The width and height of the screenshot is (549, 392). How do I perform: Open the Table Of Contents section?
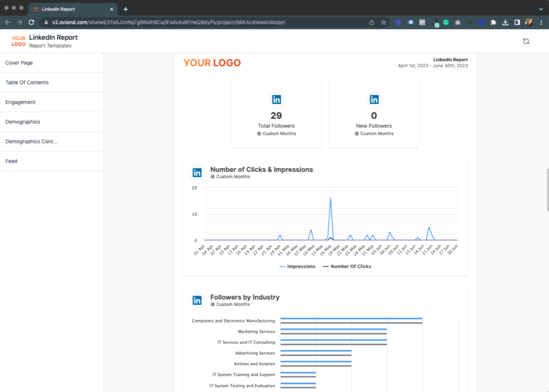(x=51, y=82)
